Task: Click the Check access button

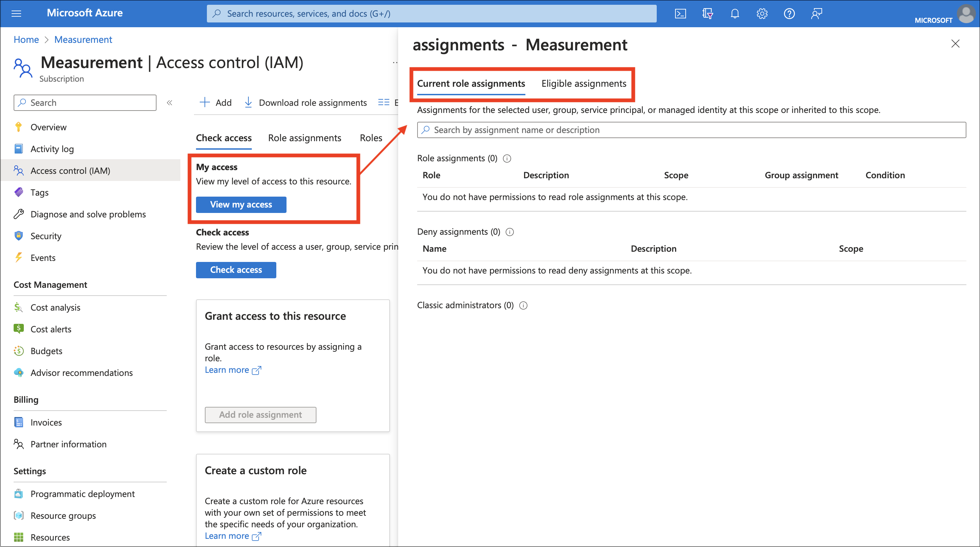Action: 236,269
